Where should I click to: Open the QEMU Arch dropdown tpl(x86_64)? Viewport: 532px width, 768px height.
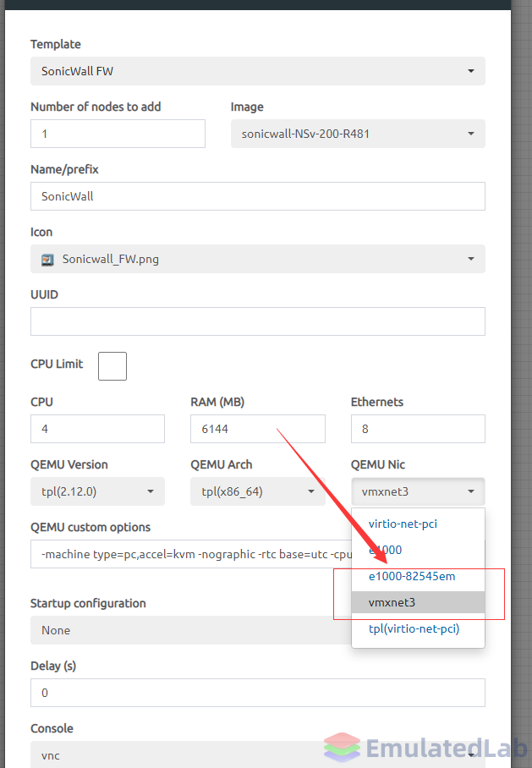(x=258, y=491)
